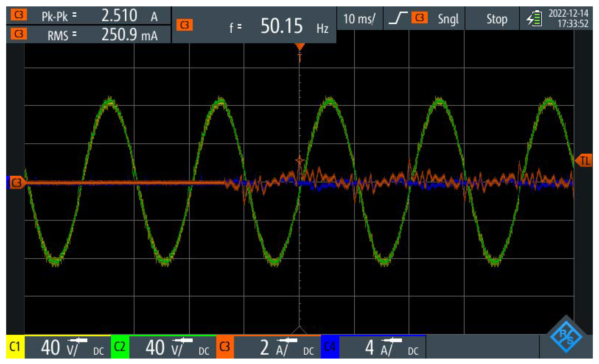This screenshot has height=364, width=599.
Task: Select the frequency 50.15 Hz measurement
Action: 254,25
